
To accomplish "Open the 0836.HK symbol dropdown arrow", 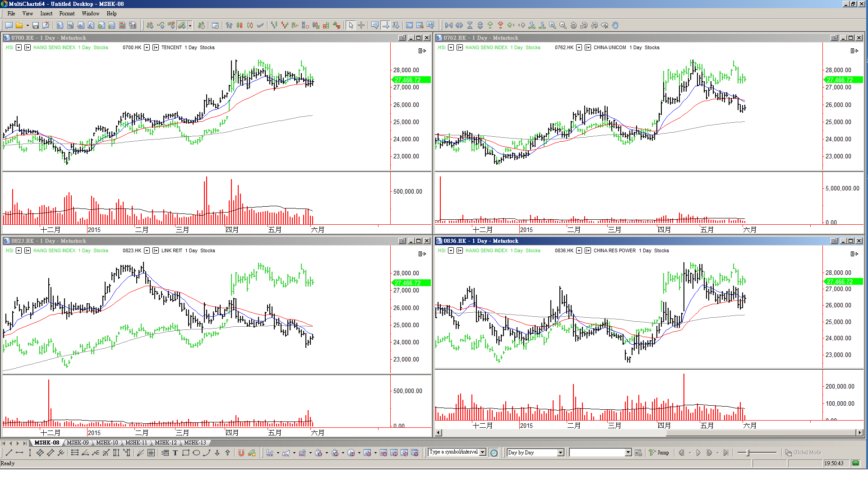I will [579, 250].
